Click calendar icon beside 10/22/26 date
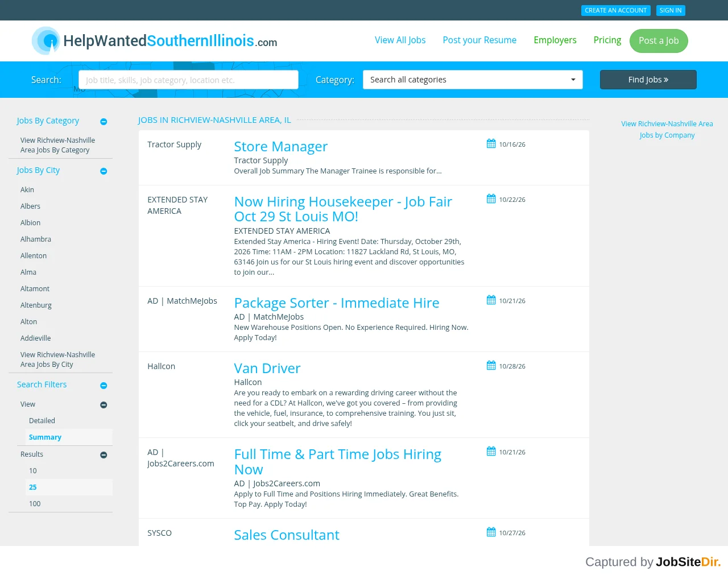This screenshot has height=579, width=728. point(491,199)
